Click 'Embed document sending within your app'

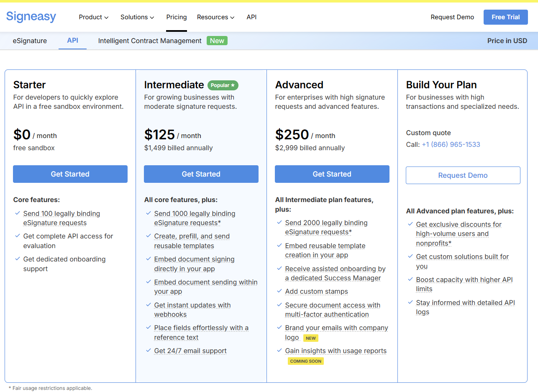click(206, 287)
